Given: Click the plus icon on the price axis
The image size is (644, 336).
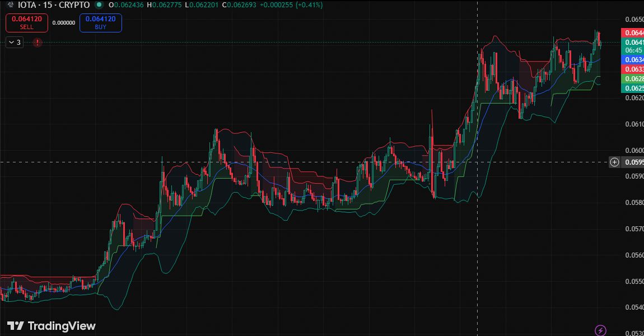Looking at the screenshot, I should pos(614,162).
